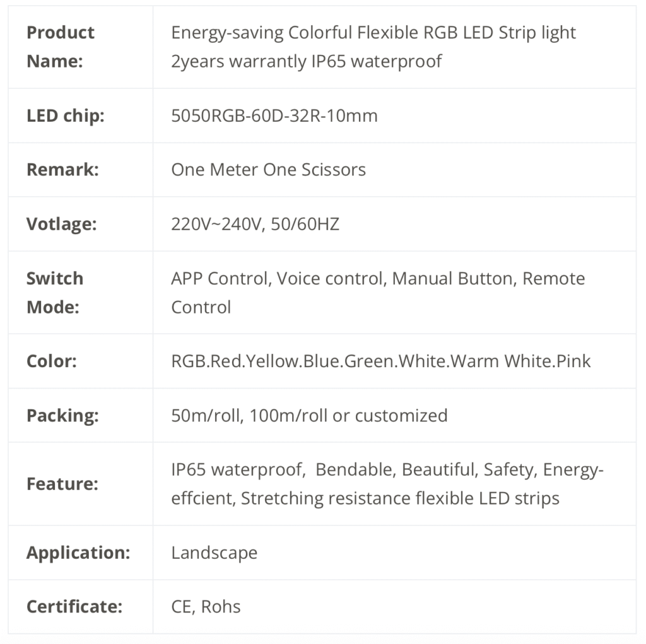
Task: Click the 'Certificate:' row label
Action: click(74, 607)
